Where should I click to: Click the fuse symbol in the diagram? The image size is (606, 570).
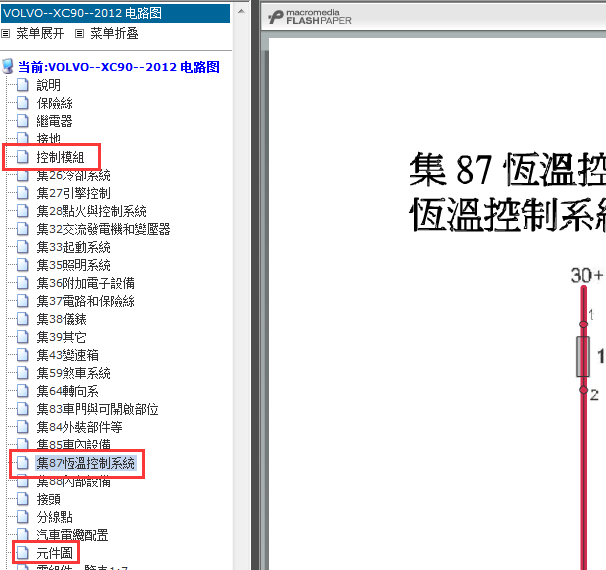(x=583, y=356)
